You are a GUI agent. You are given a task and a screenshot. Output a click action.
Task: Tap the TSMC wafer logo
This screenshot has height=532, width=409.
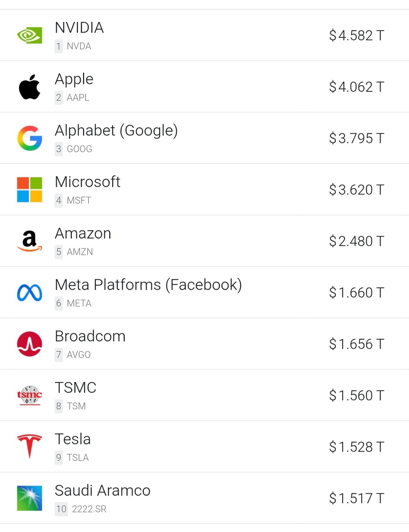[29, 395]
